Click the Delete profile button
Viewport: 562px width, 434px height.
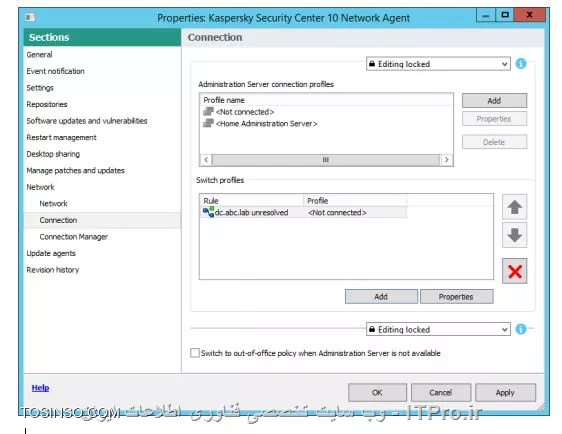[494, 142]
